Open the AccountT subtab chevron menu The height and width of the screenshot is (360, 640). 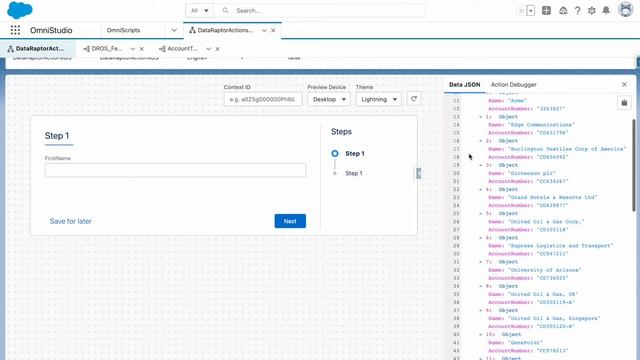209,49
